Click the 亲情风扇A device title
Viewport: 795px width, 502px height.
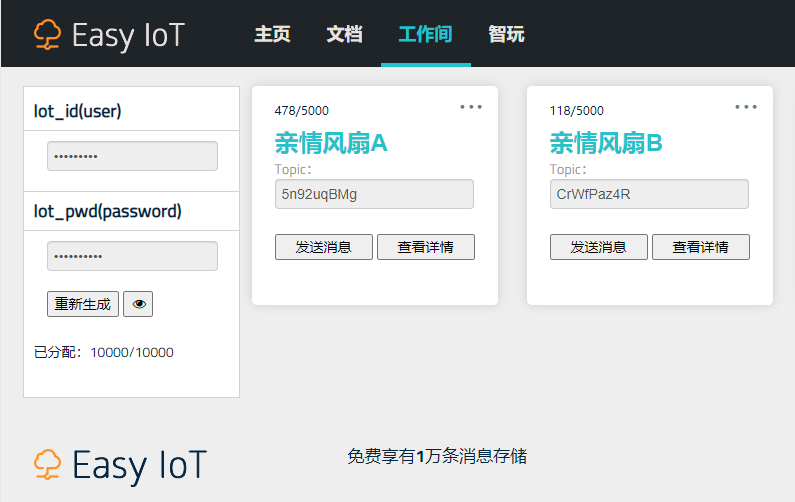click(331, 142)
